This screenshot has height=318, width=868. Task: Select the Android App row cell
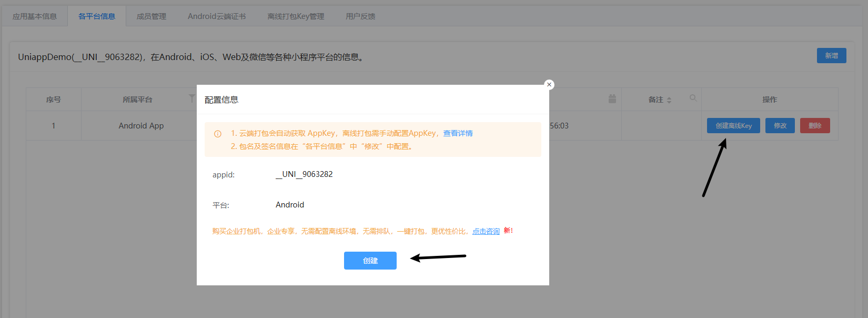[141, 126]
